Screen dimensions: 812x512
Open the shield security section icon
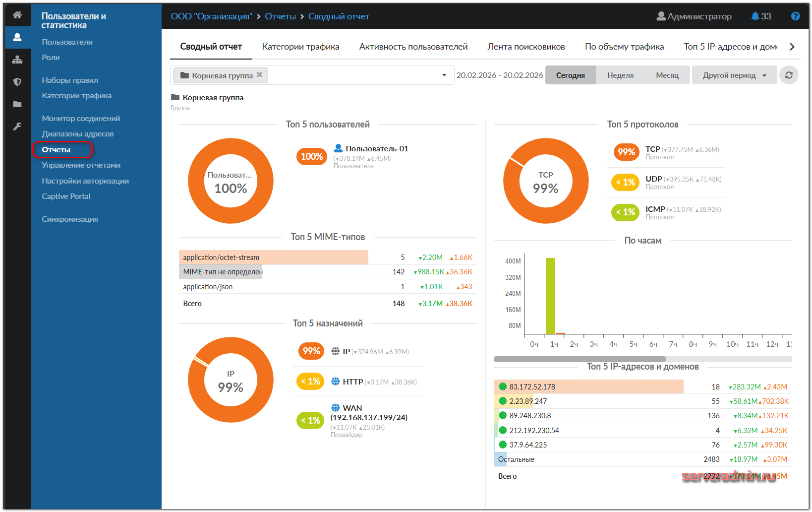tap(17, 82)
